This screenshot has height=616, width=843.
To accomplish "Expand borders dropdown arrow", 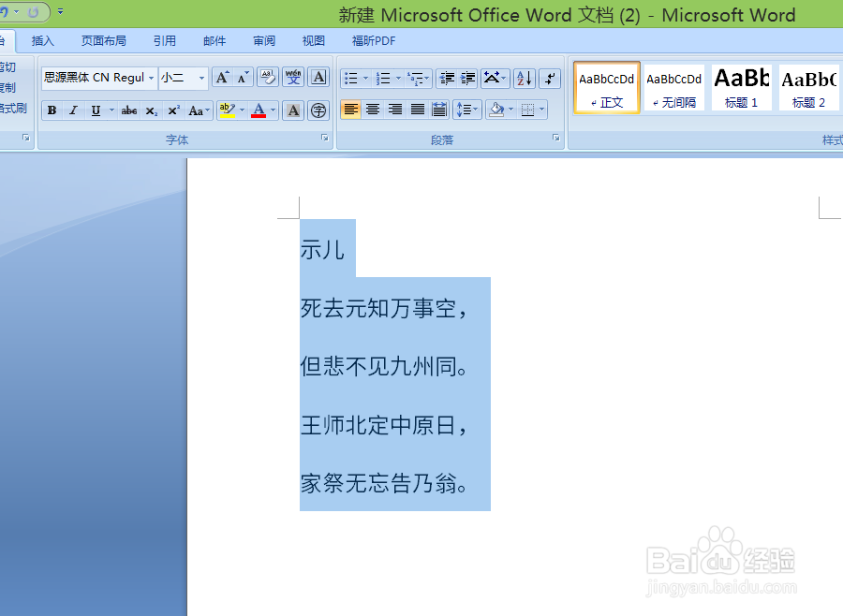I will (542, 110).
